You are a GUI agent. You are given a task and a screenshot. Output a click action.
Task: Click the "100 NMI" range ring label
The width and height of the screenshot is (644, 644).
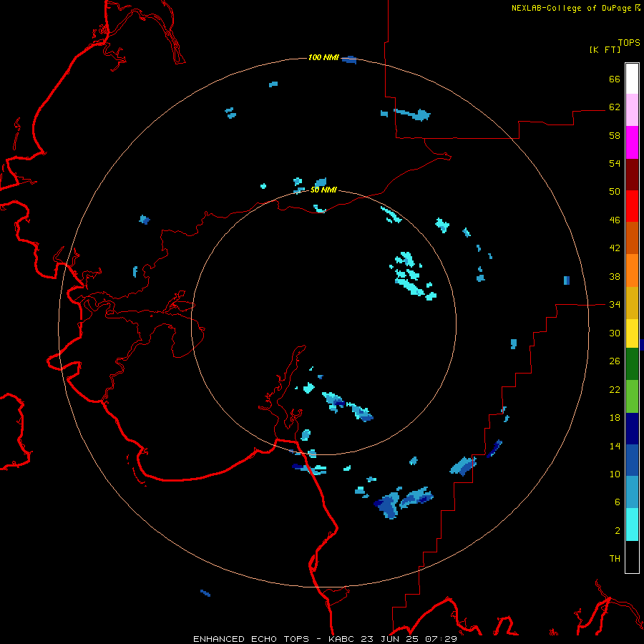tap(323, 57)
